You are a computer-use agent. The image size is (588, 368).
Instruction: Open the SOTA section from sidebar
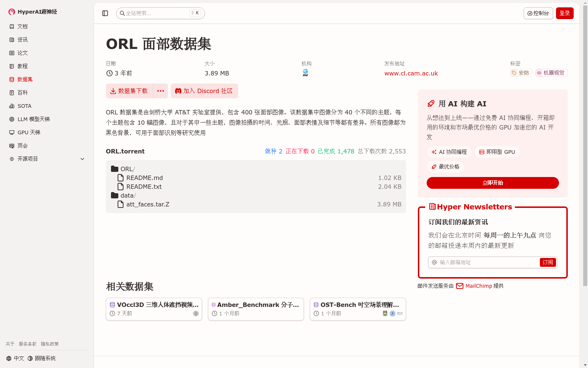point(24,106)
